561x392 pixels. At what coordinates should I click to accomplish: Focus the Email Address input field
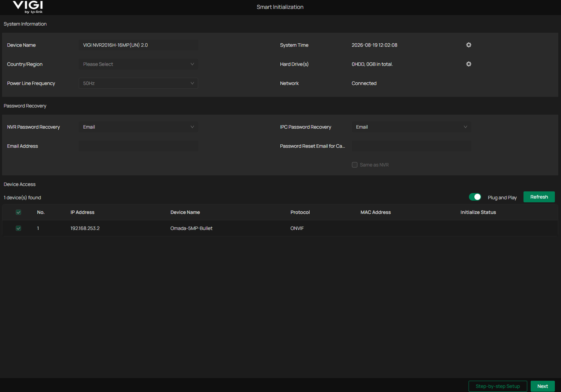(138, 146)
